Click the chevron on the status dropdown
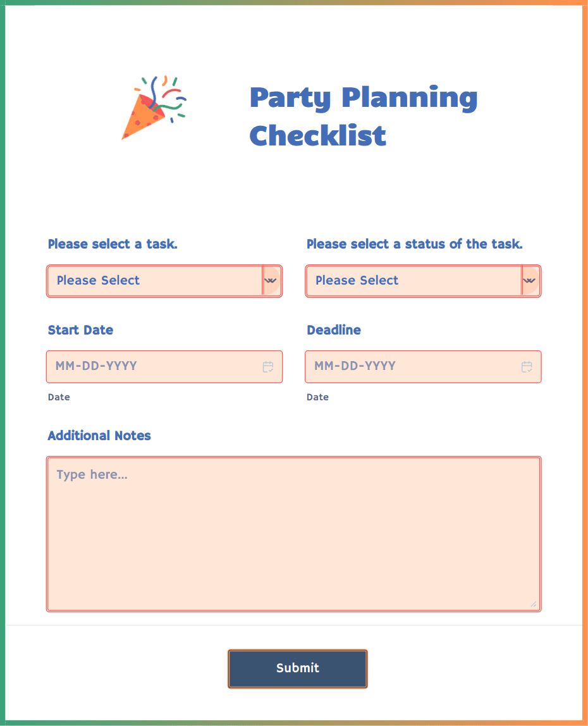The height and width of the screenshot is (726, 588). pyautogui.click(x=530, y=281)
